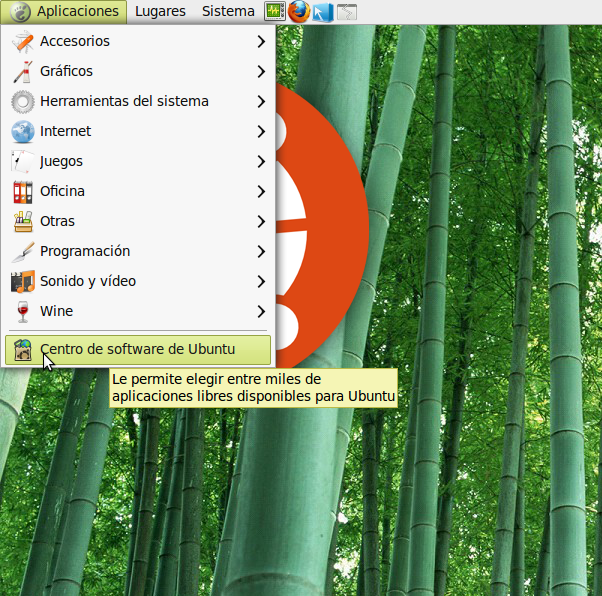Expand the Gráficos submenu arrow

261,71
